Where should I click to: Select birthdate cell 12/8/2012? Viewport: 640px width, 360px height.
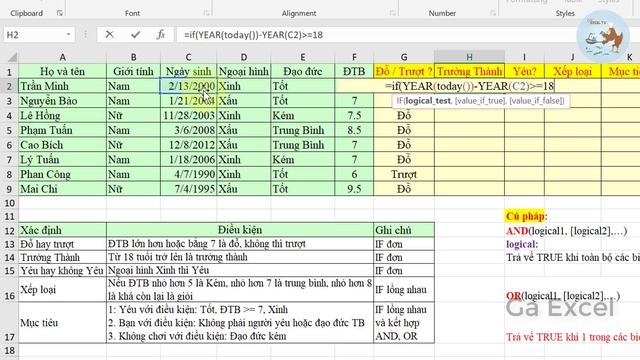pos(188,145)
